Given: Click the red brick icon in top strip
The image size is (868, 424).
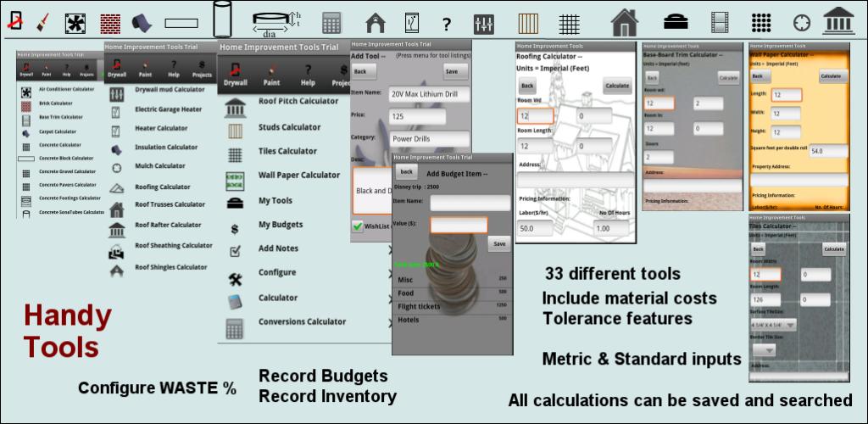Looking at the screenshot, I should click(x=110, y=24).
